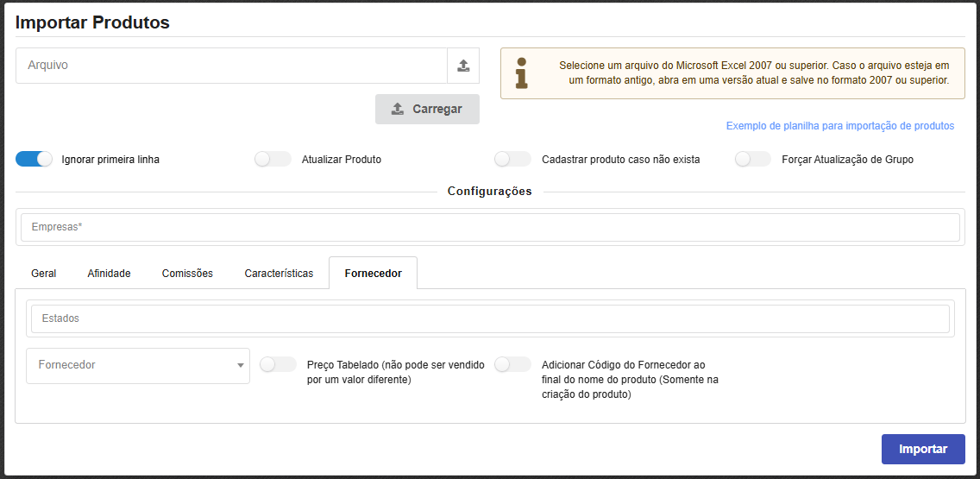980x479 pixels.
Task: Open the example spreadsheet link
Action: 839,126
